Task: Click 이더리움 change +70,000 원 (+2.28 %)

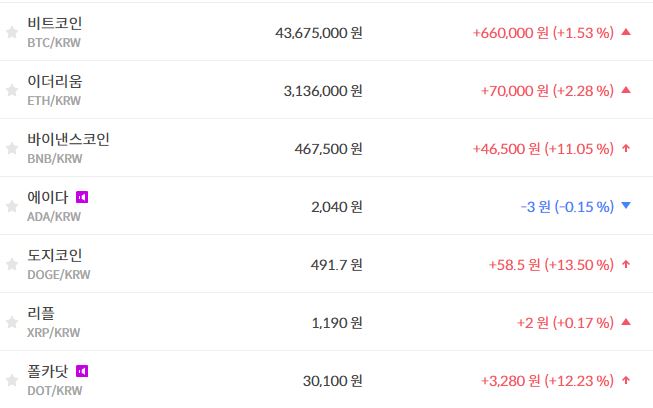Action: point(546,91)
